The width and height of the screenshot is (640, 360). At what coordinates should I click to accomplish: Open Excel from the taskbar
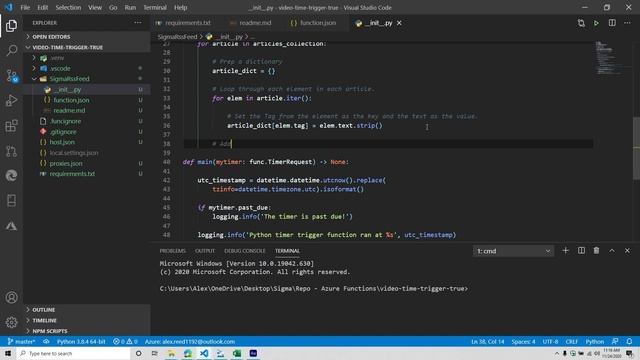237,353
